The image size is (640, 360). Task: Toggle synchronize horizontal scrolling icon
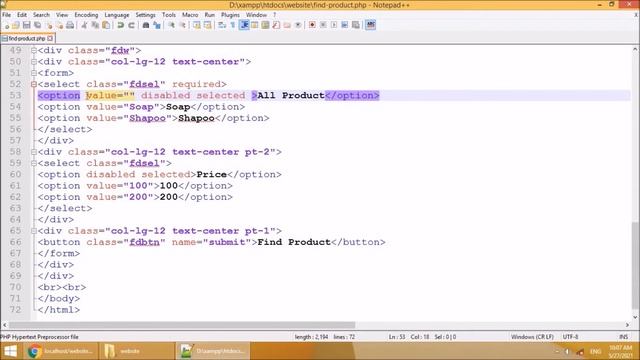coord(207,25)
